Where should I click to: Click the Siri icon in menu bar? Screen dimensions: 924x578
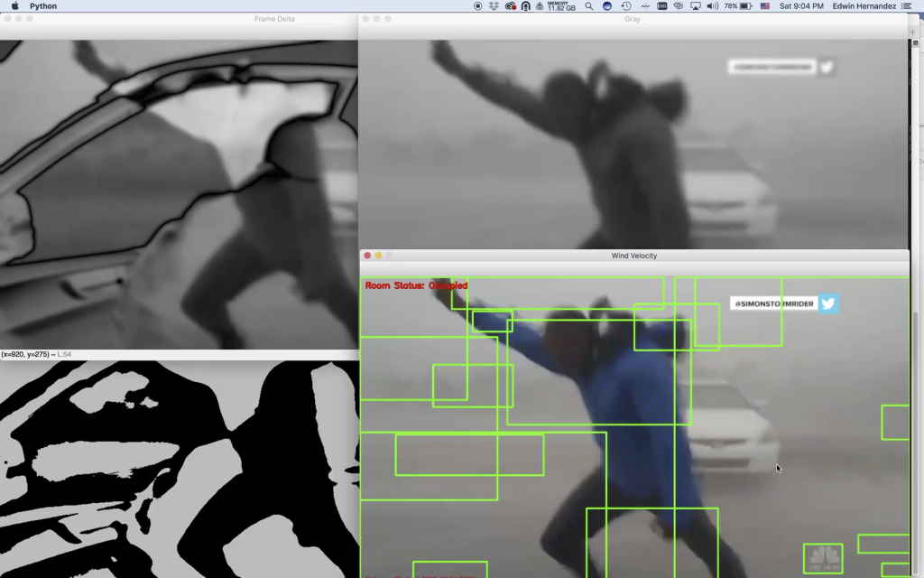(x=607, y=5)
